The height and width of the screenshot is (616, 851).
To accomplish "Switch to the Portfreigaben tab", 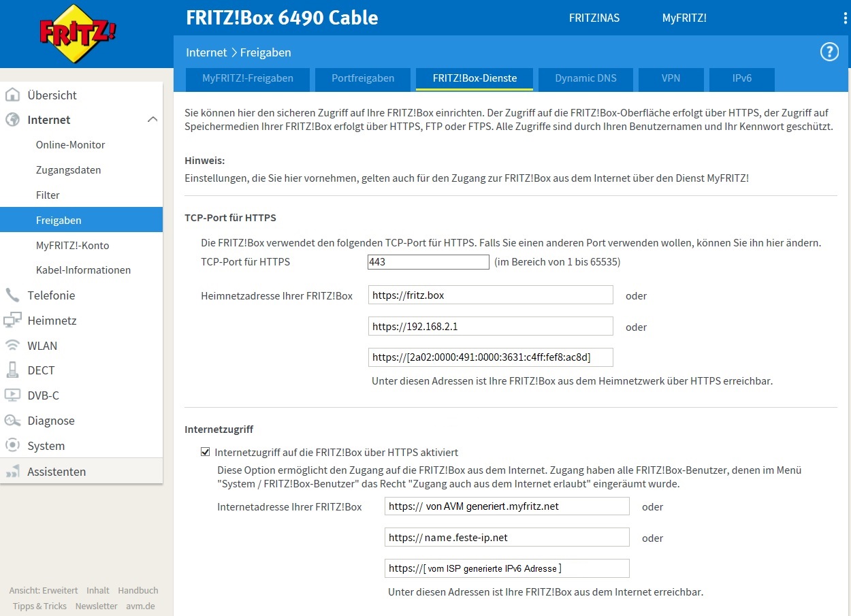I will point(363,78).
